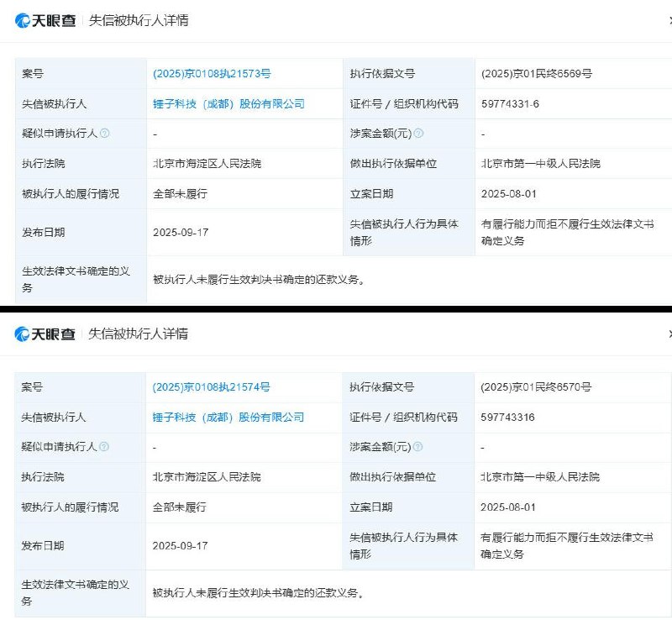Screen dimensions: 672x620
Task: Click 北京市海淀区人民法院 in the top panel
Action: point(207,163)
